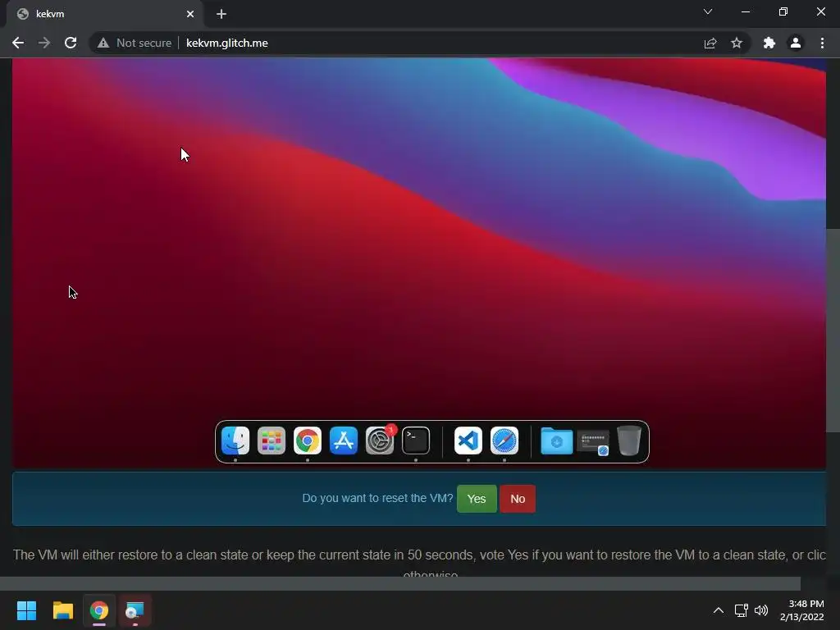This screenshot has width=840, height=630.
Task: Go forward in browser history
Action: [44, 43]
